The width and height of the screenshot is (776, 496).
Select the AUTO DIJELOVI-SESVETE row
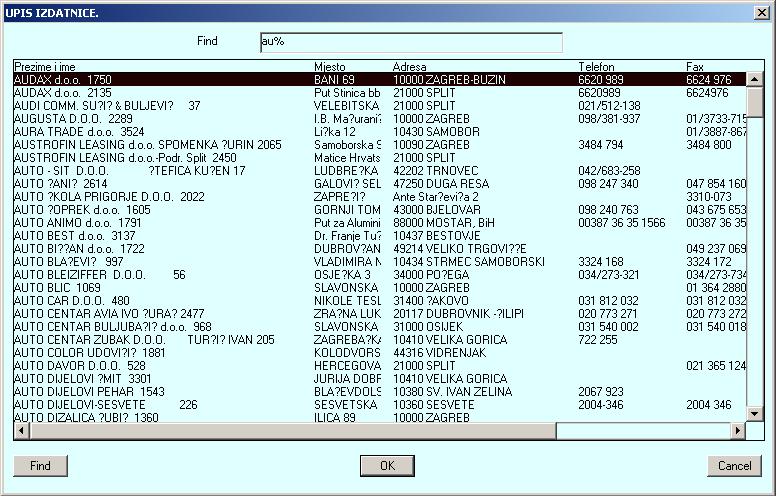pyautogui.click(x=380, y=405)
